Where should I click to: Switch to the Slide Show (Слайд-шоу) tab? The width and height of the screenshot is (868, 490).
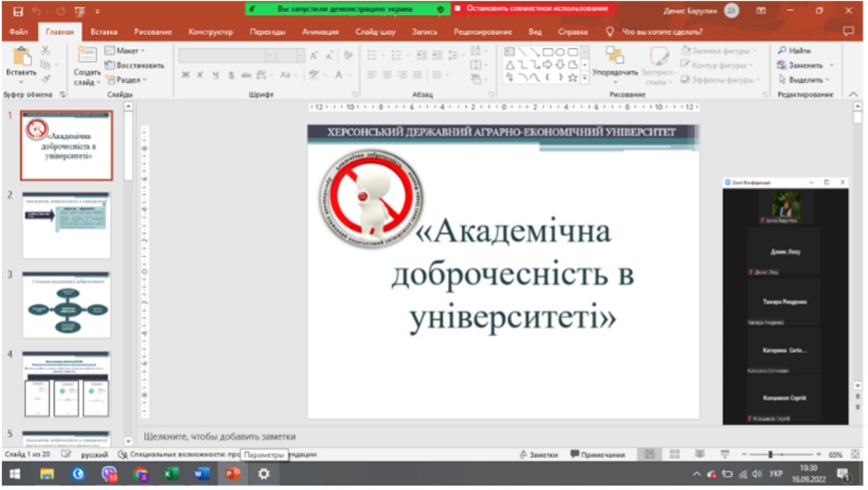click(x=375, y=31)
